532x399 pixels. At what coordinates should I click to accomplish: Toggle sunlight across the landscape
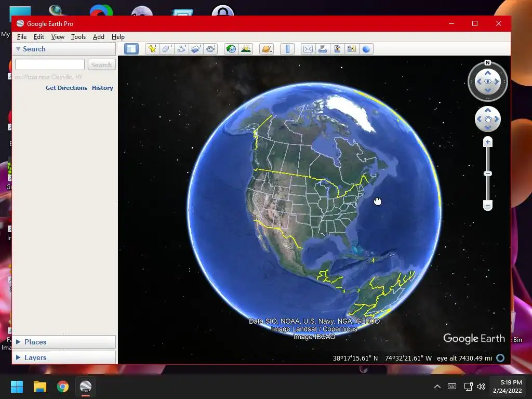pos(246,49)
